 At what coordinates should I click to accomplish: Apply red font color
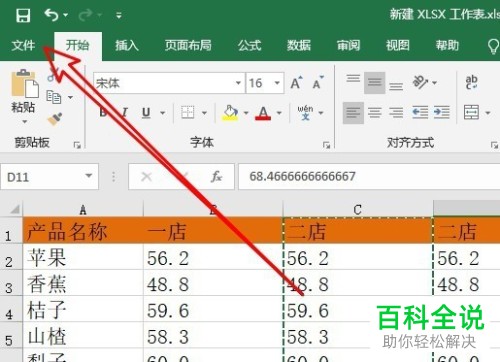tap(263, 113)
